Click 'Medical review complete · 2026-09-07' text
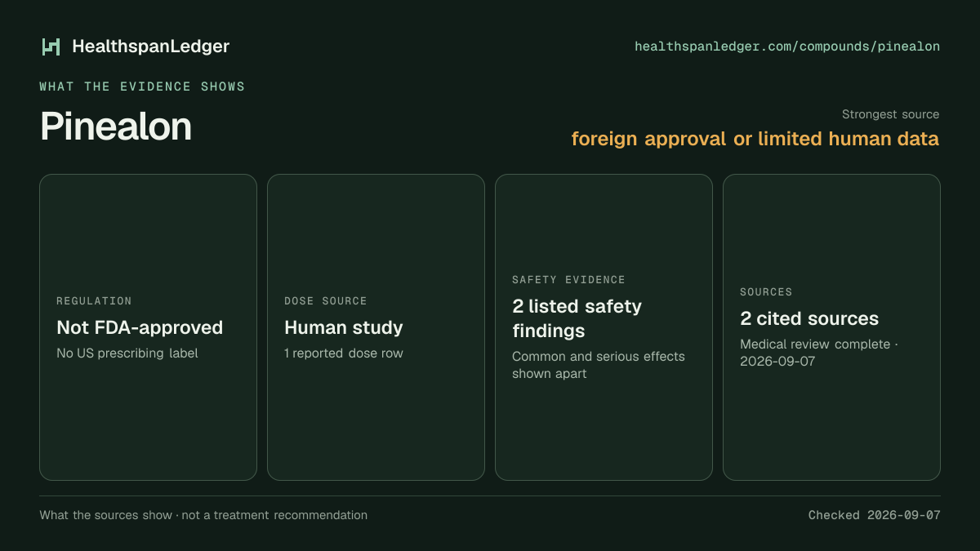 819,353
